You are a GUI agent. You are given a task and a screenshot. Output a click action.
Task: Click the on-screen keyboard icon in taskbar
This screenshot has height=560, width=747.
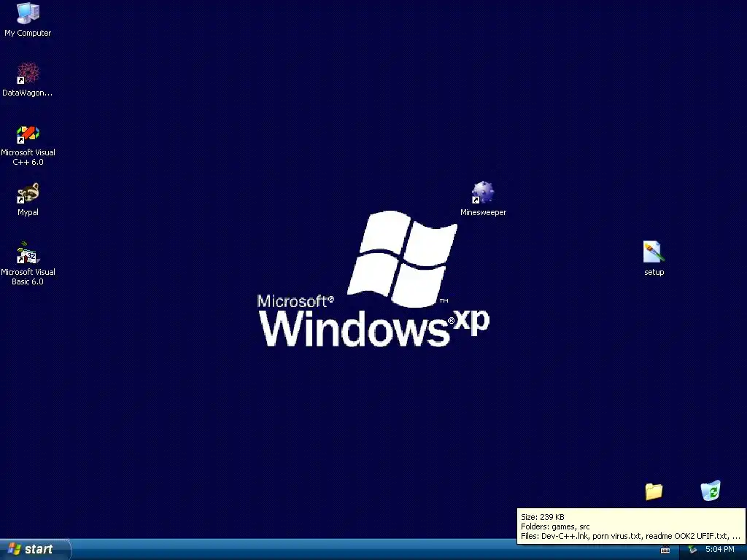pos(665,550)
